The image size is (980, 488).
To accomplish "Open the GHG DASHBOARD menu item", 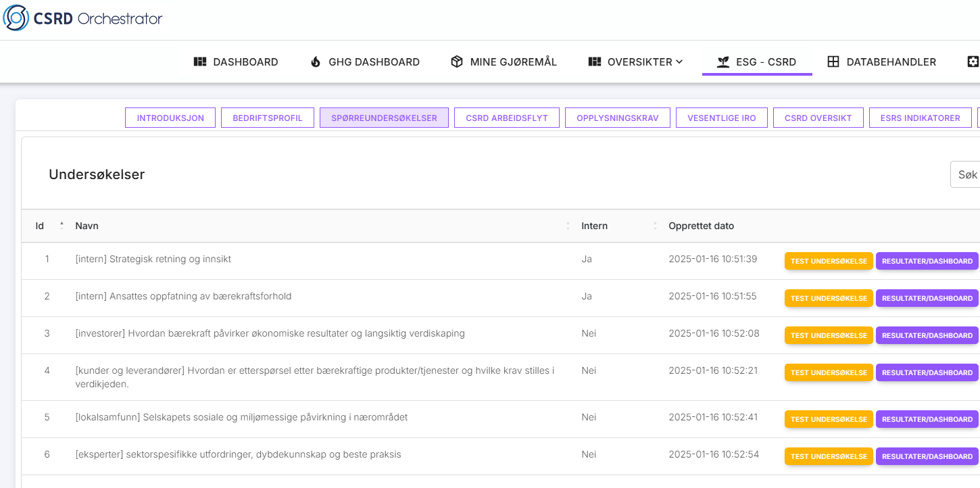I will [x=365, y=62].
